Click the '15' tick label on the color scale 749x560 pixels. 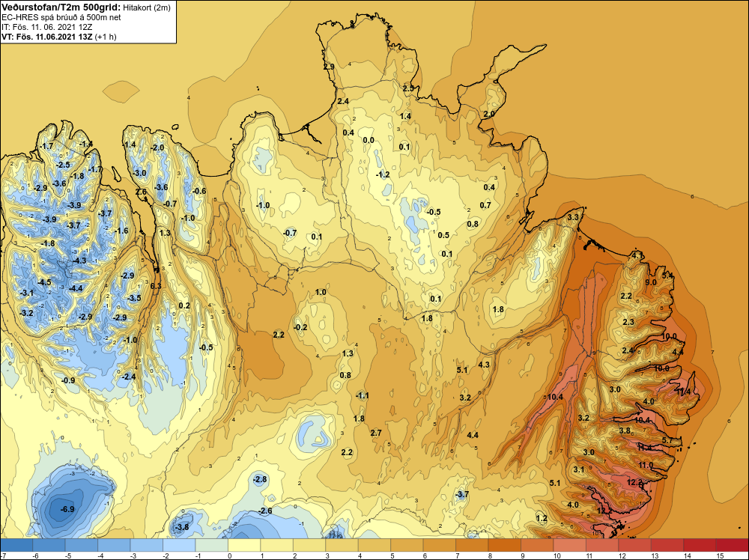coord(720,556)
